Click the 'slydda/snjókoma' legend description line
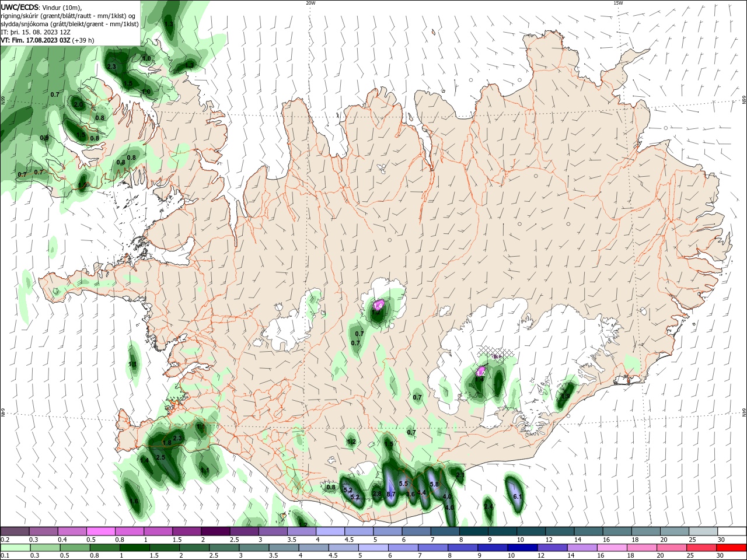Screen dimensions: 747x560 (70, 24)
